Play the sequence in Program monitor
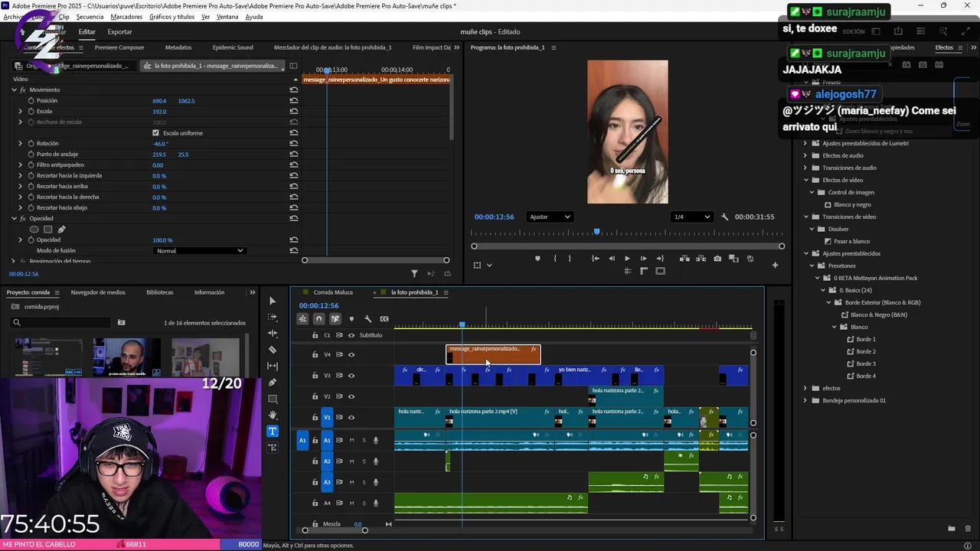The width and height of the screenshot is (980, 551). [x=627, y=259]
